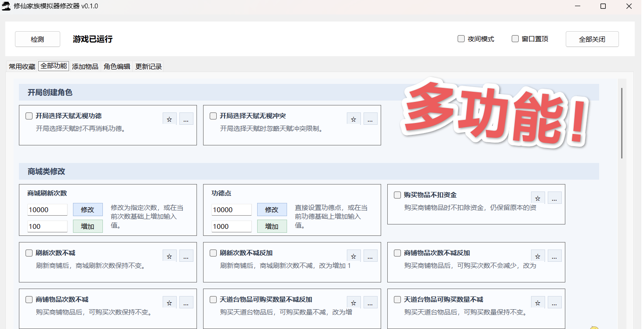Screen dimensions: 644x329
Task: View the 更新记录 tab
Action: [149, 67]
